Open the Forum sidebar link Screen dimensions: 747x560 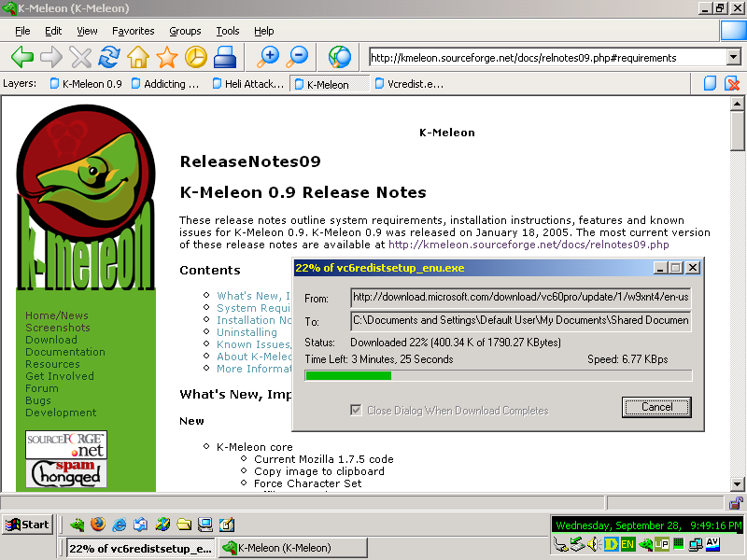[x=42, y=388]
